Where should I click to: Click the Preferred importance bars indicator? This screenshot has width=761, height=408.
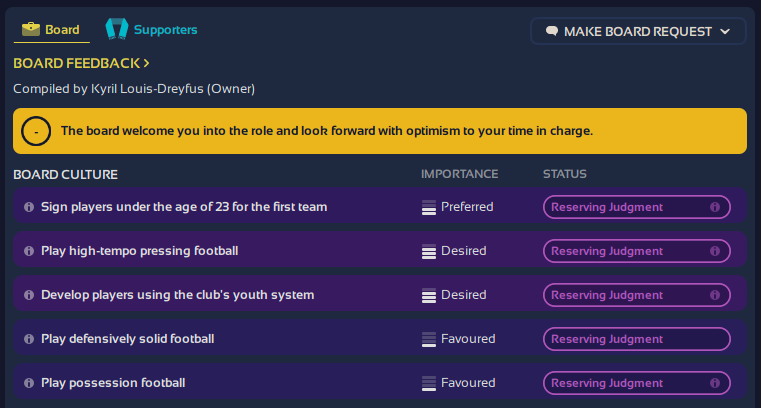pyautogui.click(x=429, y=207)
